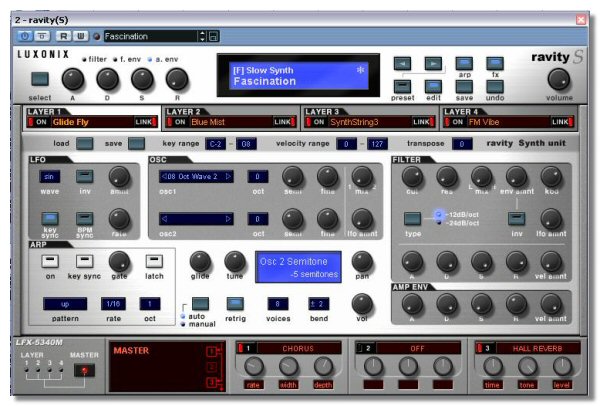Click the host save-preset floppy icon
The width and height of the screenshot is (600, 406).
(x=214, y=36)
